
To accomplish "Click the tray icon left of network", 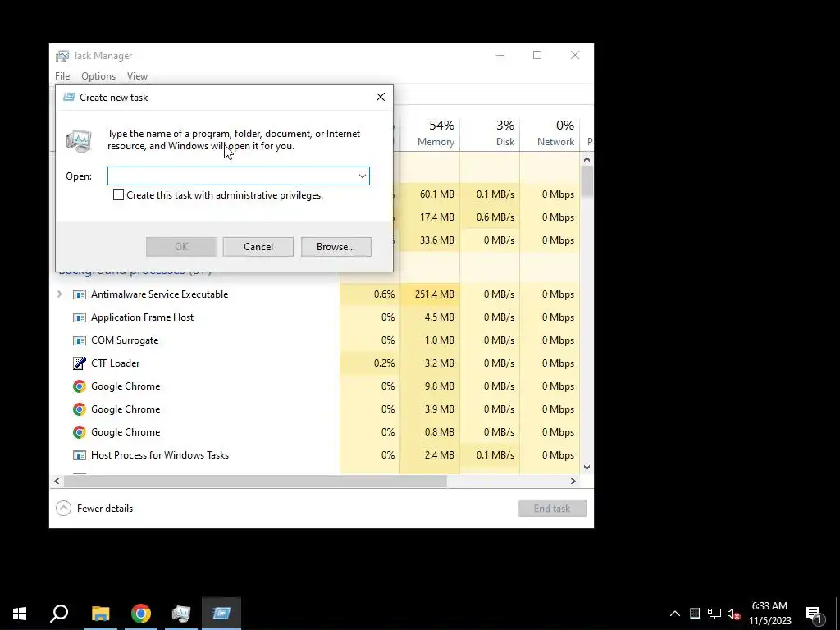I will click(x=695, y=614).
